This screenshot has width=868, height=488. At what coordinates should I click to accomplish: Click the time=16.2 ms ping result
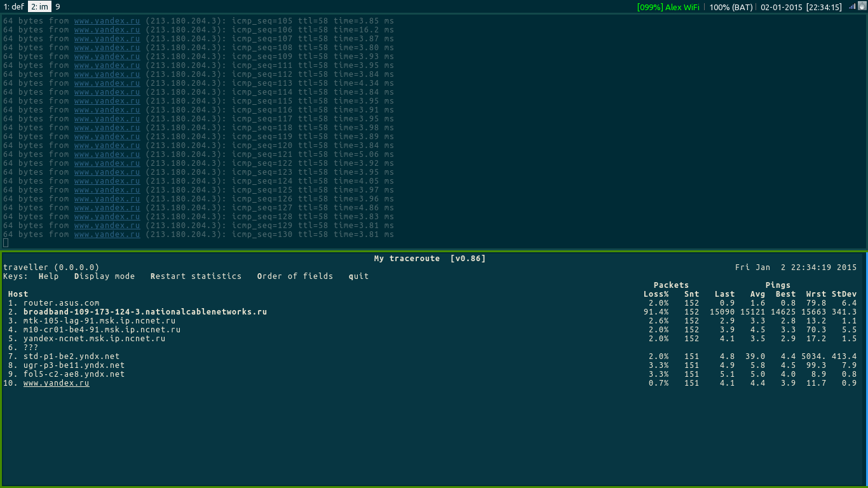coord(363,30)
